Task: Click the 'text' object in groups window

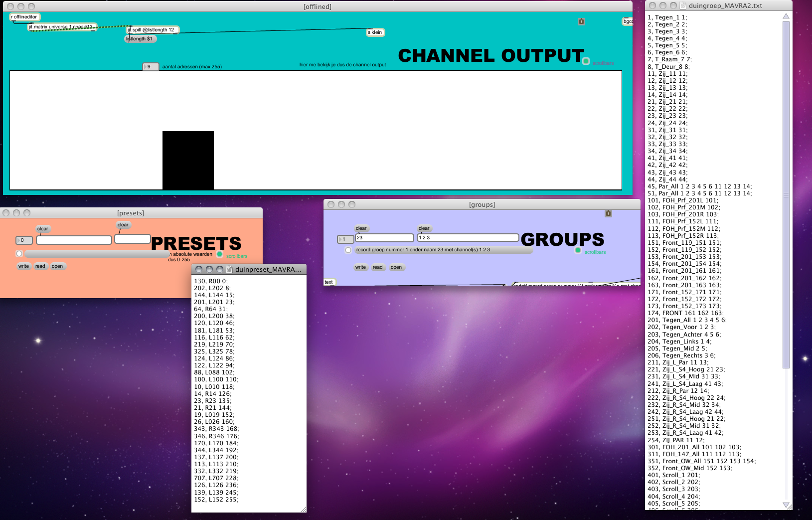Action: [330, 282]
